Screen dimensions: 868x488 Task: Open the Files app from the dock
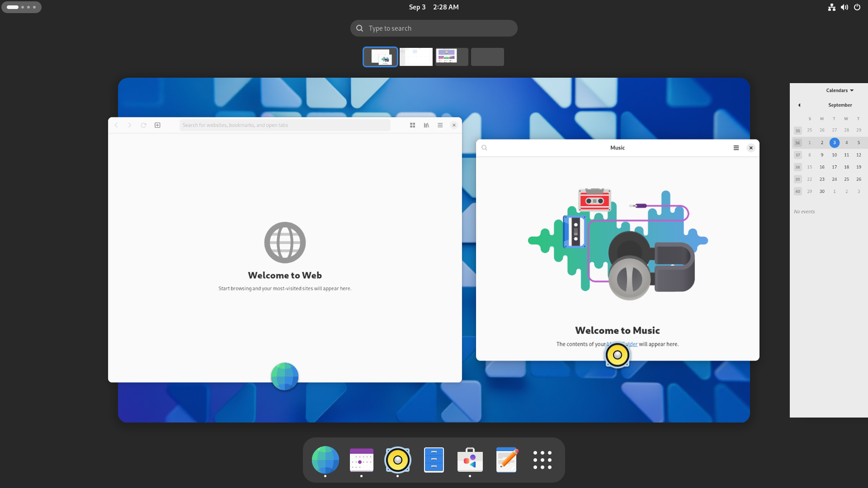tap(434, 460)
